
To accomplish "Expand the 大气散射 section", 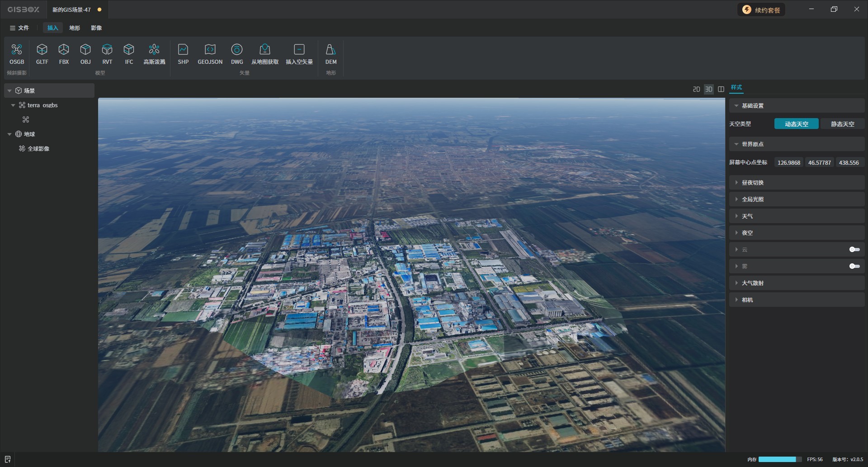I will click(752, 283).
